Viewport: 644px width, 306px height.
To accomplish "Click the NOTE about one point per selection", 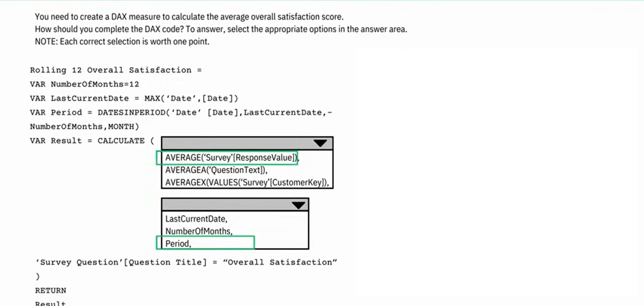I will point(122,41).
